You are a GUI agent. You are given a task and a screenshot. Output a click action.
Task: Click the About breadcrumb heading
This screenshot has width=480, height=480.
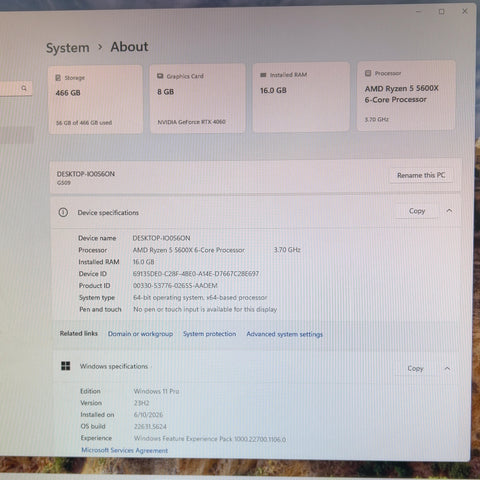(129, 47)
